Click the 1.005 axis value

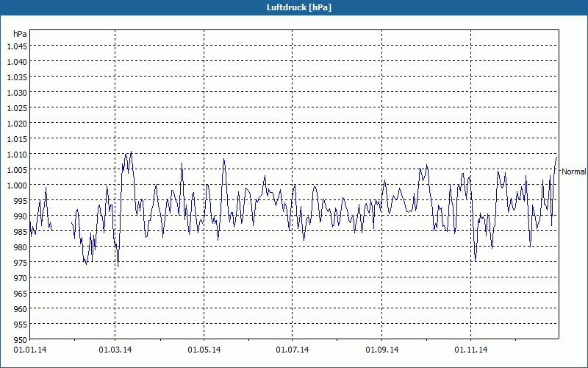[x=17, y=170]
